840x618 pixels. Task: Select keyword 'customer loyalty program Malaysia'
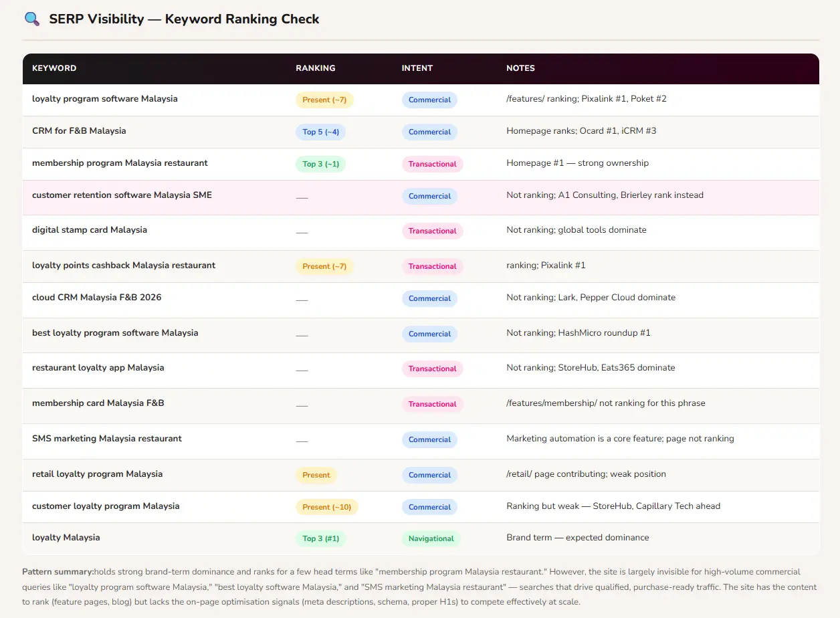click(106, 506)
